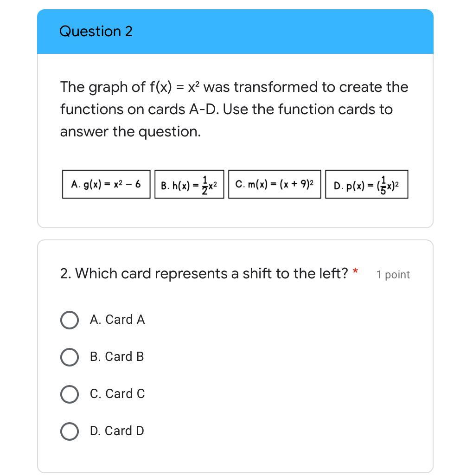Screen dimensions: 460x476
Task: Click function card B showing h(x)
Action: coord(189,185)
